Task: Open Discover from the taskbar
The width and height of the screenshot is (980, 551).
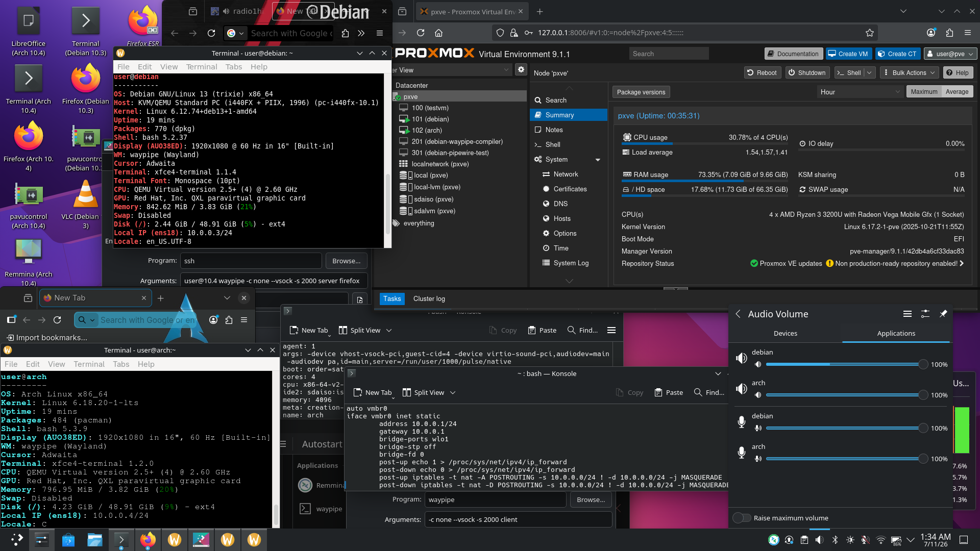Action: (68, 539)
